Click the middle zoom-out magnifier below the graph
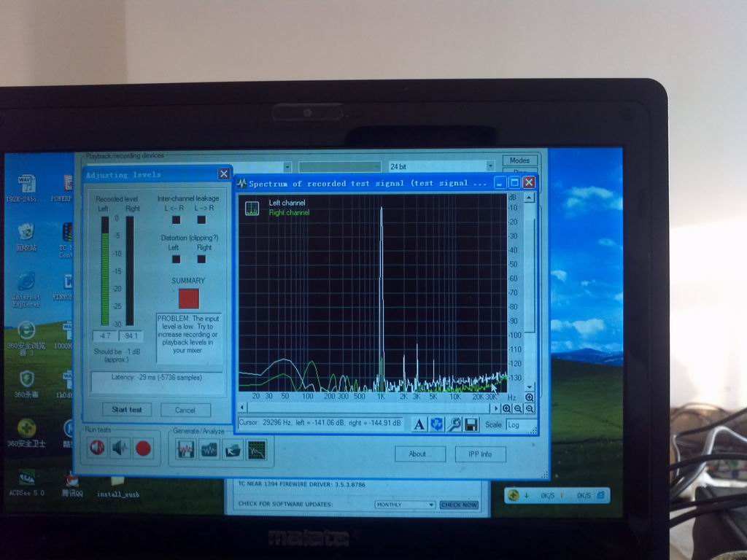 [519, 408]
